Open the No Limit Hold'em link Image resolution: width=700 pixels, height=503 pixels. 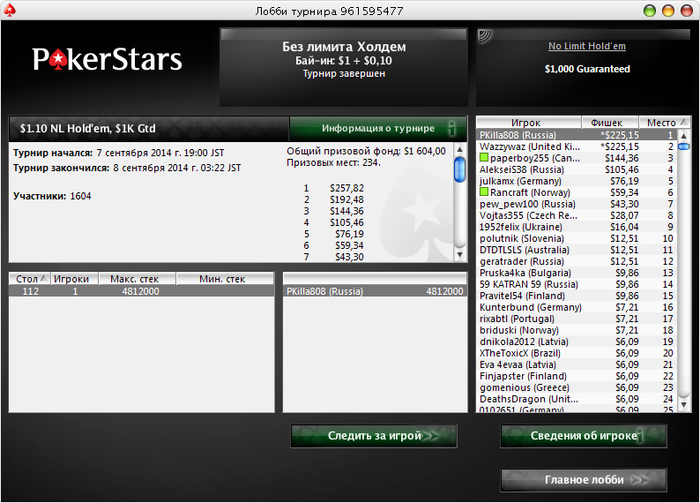coord(587,46)
